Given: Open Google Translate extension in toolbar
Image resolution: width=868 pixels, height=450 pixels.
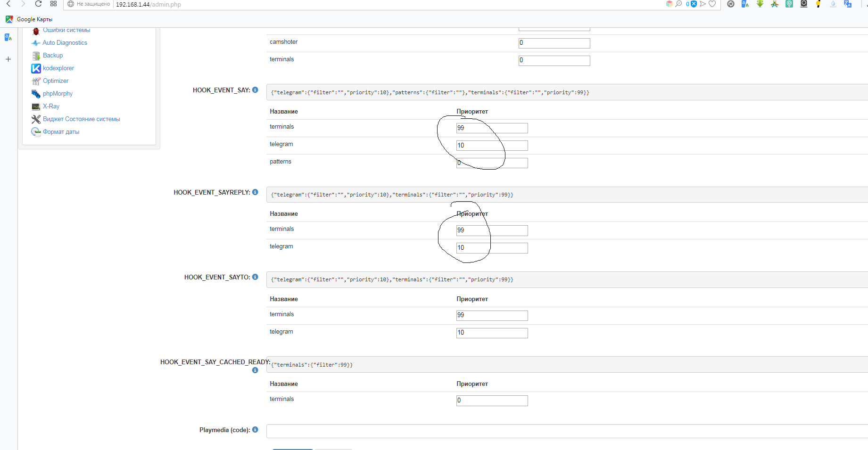Looking at the screenshot, I should click(x=848, y=4).
